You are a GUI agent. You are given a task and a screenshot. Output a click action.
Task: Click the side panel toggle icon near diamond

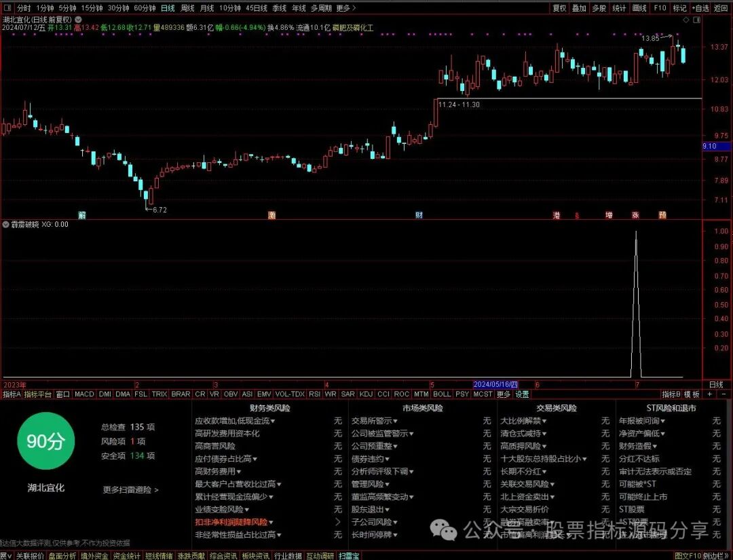pyautogui.click(x=698, y=20)
